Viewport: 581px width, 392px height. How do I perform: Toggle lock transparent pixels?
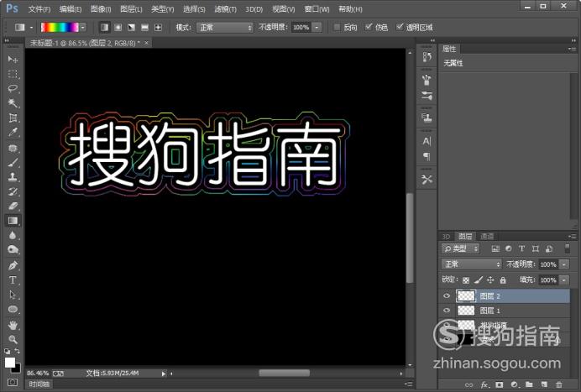466,280
